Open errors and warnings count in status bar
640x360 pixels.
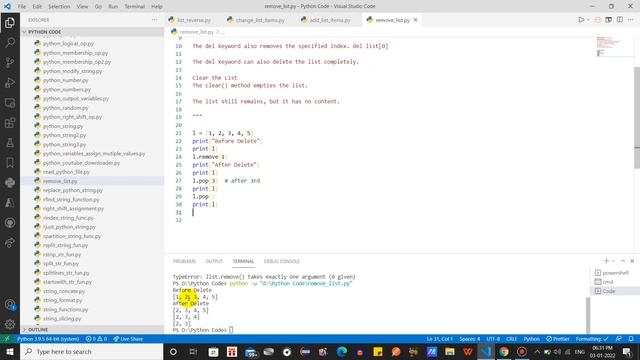pyautogui.click(x=96, y=339)
